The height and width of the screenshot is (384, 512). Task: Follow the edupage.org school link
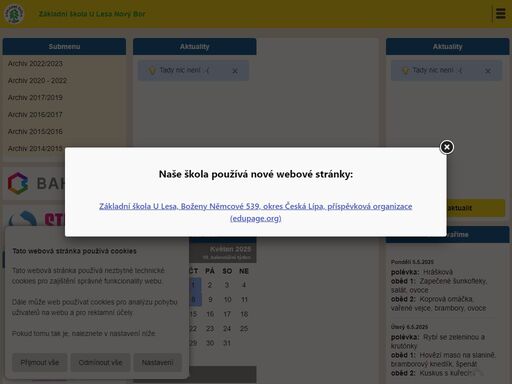click(x=255, y=212)
